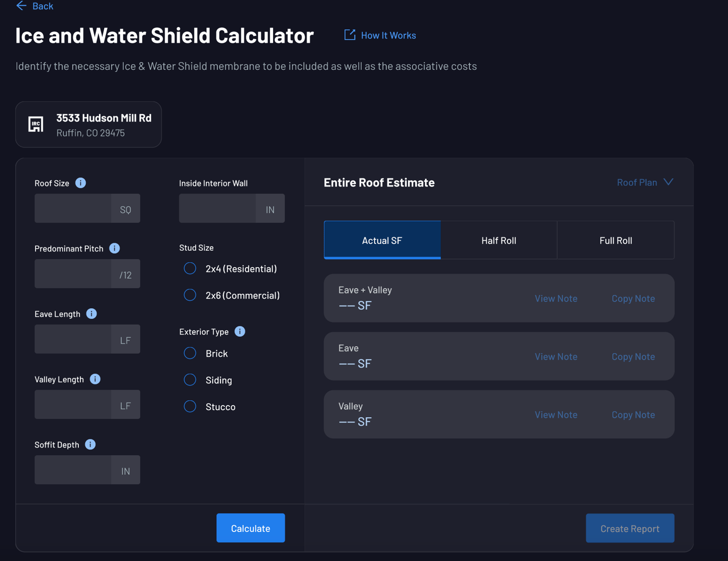Click the Soffit Depth info icon
728x561 pixels.
(90, 445)
